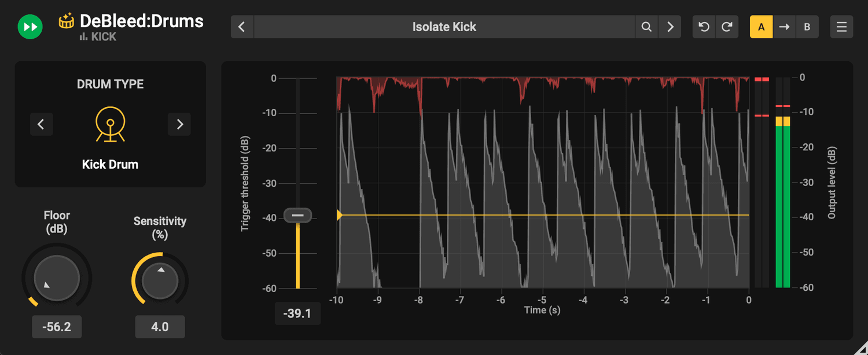Viewport: 868px width, 355px height.
Task: Go to next preset
Action: (670, 27)
